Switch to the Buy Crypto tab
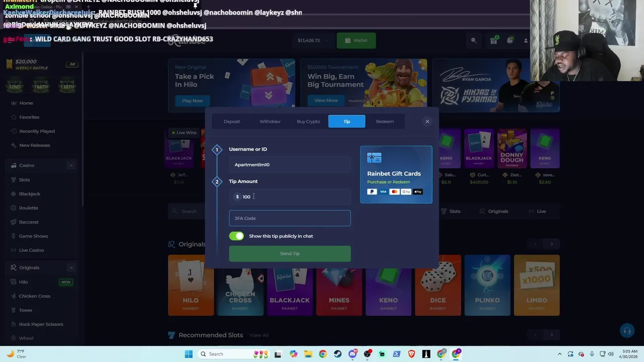Viewport: 644px width, 362px height. point(308,121)
